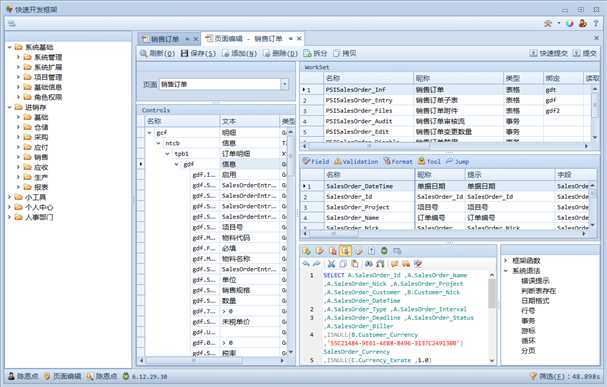The image size is (607, 387).
Task: Click the paste clipboard icon in SQL editor
Action: click(355, 264)
